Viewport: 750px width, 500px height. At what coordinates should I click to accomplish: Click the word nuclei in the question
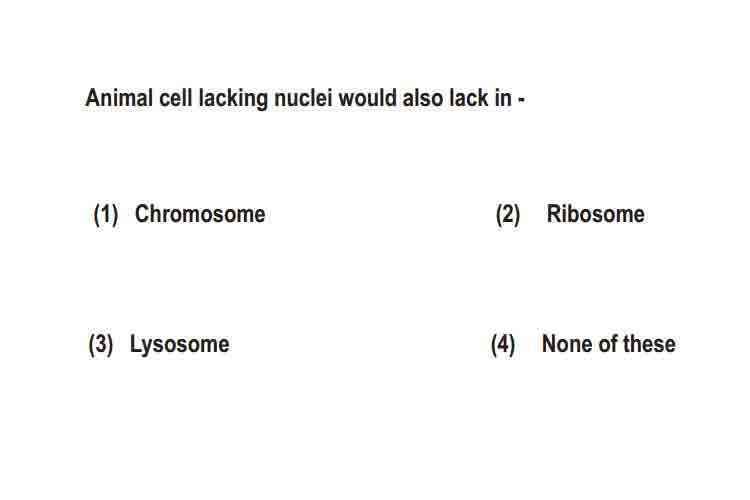point(303,98)
